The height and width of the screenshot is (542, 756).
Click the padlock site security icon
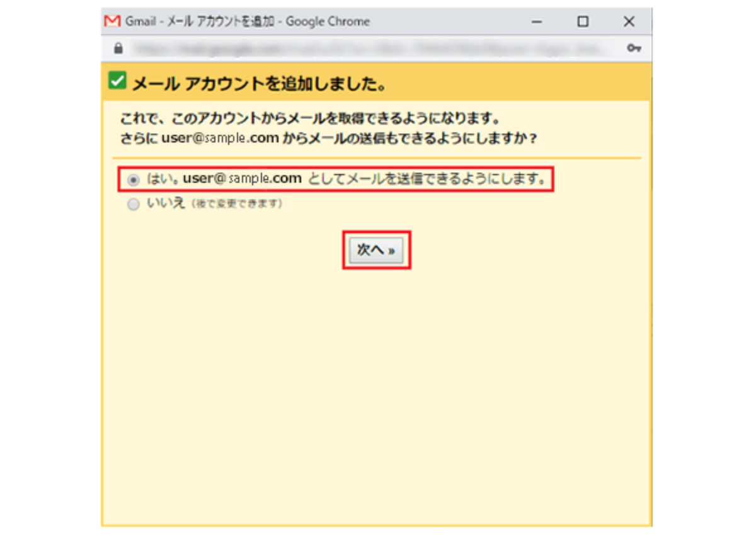[118, 49]
